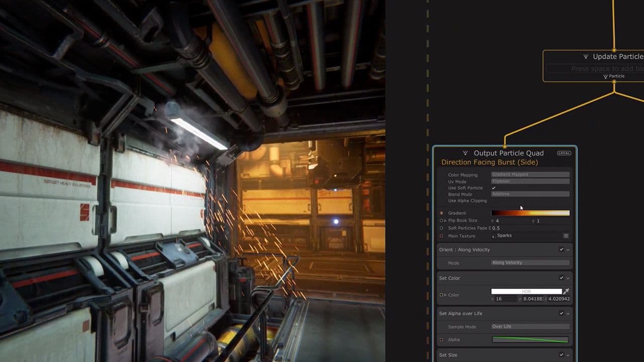Image resolution: width=644 pixels, height=362 pixels.
Task: Expand the Flip Book Size property
Action: click(x=445, y=220)
